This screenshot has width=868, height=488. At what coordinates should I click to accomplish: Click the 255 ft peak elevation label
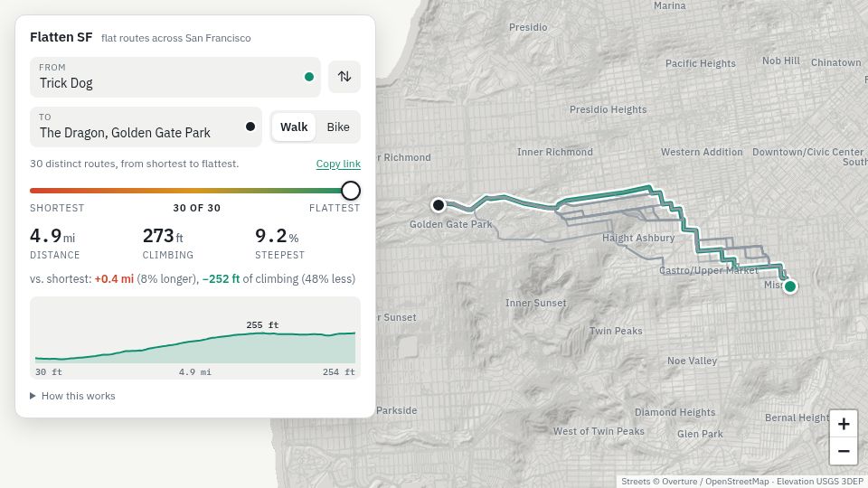[x=262, y=324]
